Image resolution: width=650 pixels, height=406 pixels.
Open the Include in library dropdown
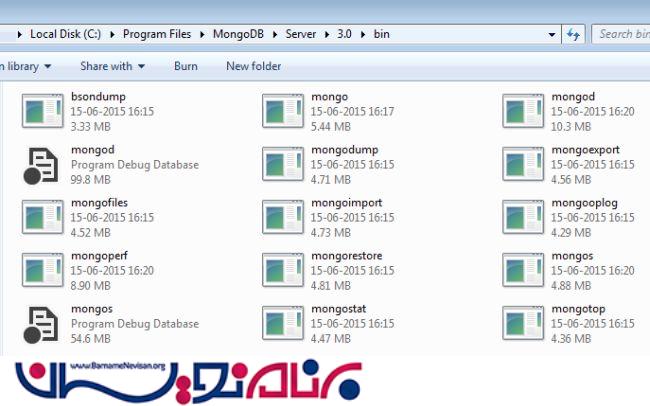click(25, 66)
